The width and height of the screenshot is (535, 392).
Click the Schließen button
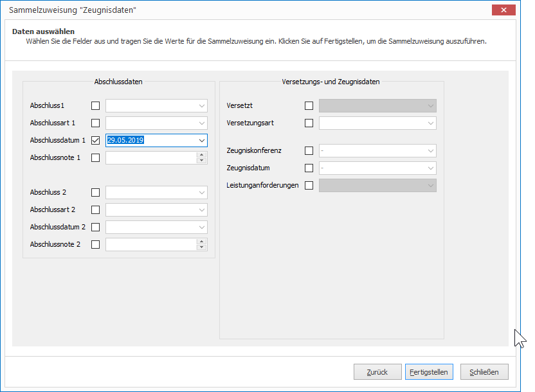click(484, 372)
